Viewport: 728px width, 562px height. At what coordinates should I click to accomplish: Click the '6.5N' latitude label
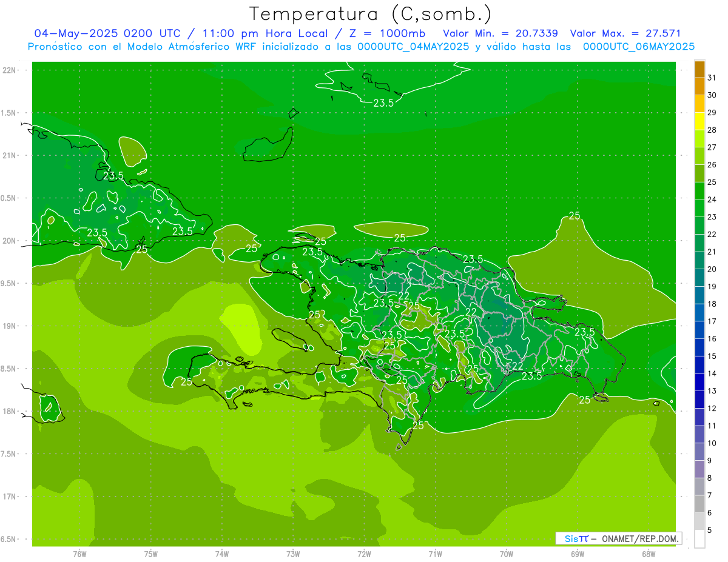tap(9, 539)
